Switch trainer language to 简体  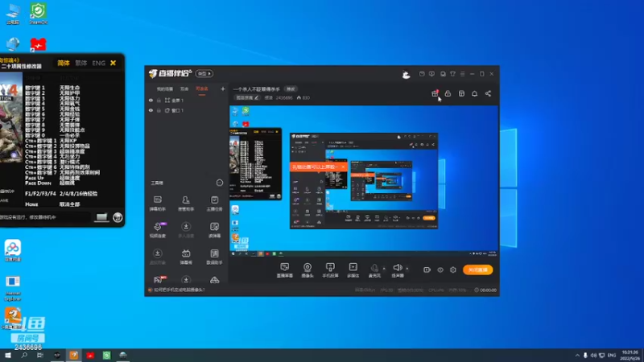(x=64, y=63)
